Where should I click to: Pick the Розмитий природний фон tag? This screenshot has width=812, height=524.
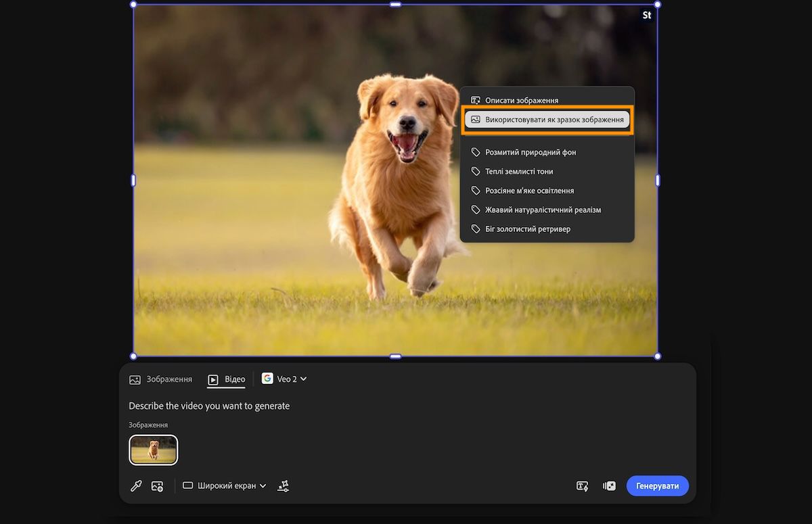coord(547,152)
